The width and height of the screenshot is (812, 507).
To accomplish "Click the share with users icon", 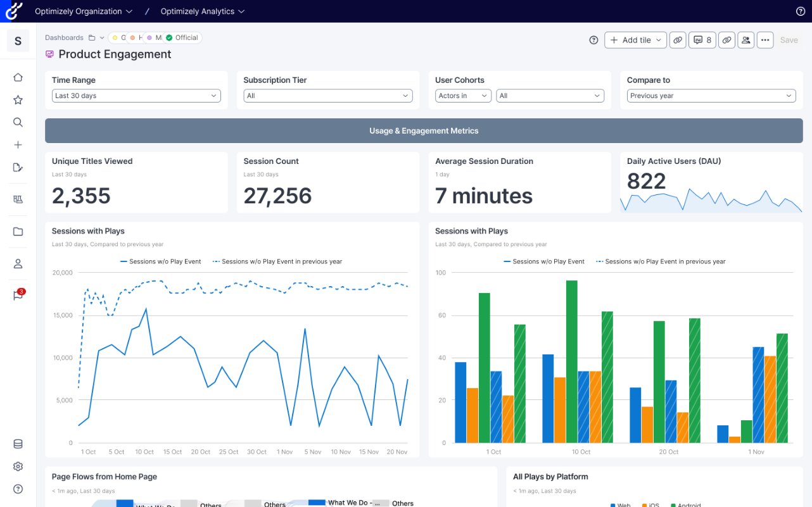I will point(745,40).
